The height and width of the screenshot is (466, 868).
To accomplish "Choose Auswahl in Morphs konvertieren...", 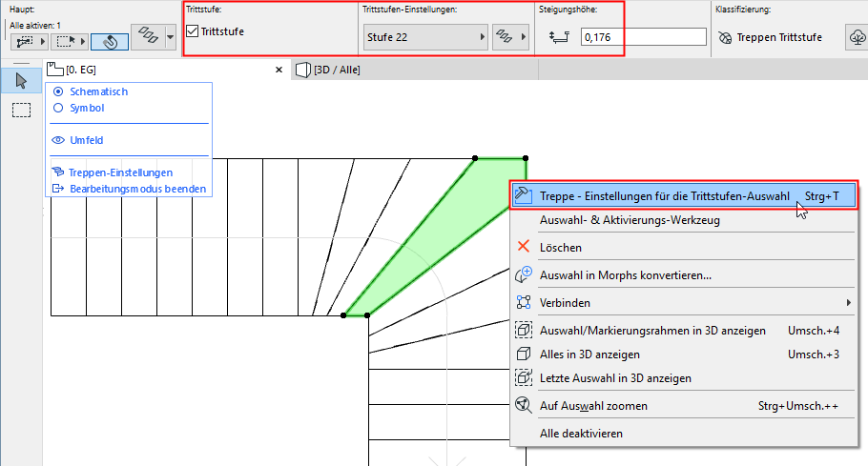I will click(x=684, y=274).
